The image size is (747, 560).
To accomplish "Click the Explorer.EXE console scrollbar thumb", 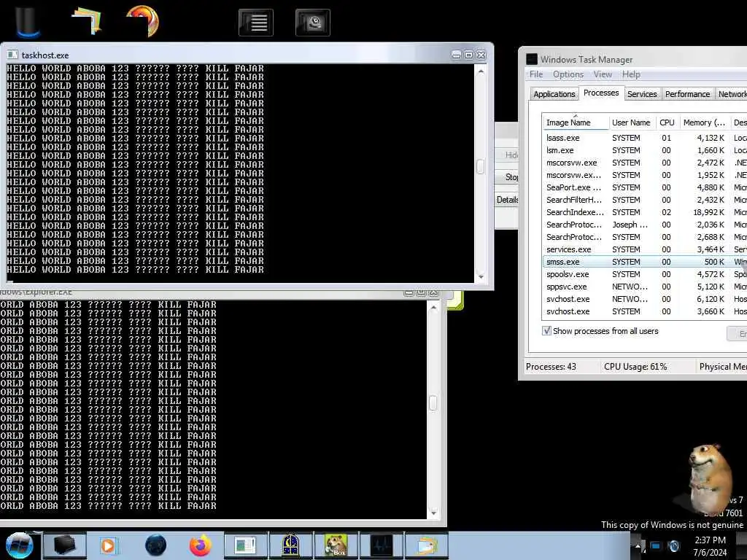I will pyautogui.click(x=433, y=402).
